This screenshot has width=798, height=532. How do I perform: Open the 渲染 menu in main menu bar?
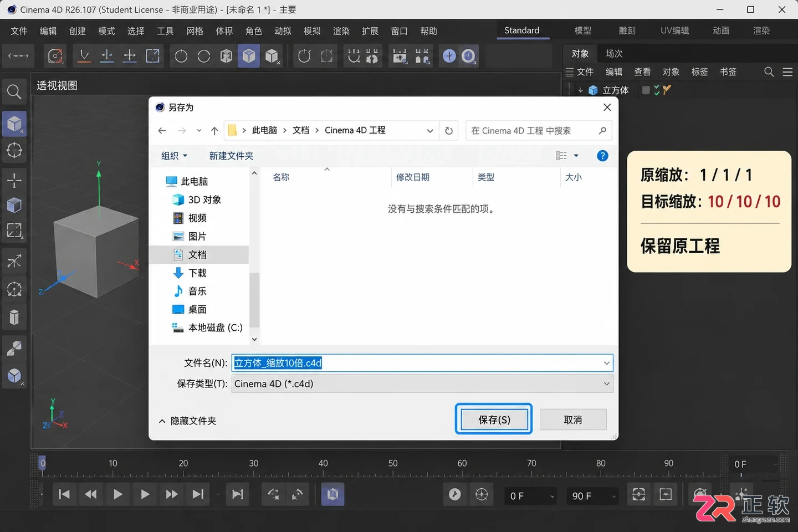[x=341, y=31]
